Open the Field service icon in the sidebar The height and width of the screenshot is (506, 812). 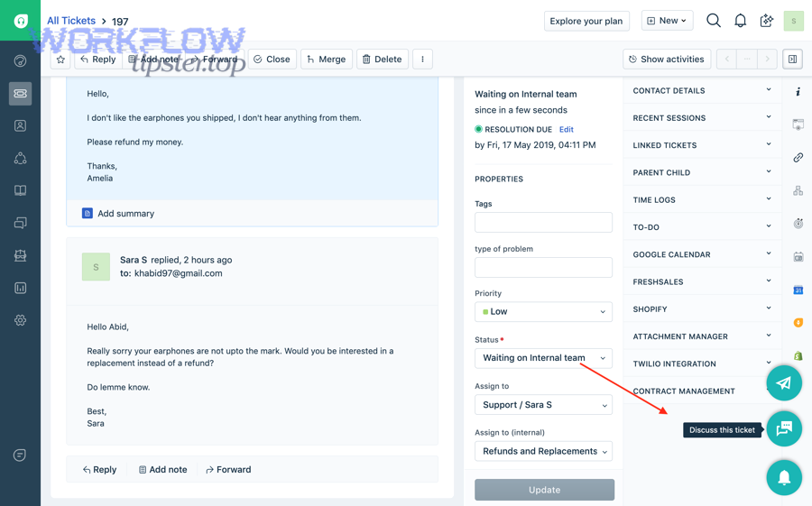click(20, 255)
